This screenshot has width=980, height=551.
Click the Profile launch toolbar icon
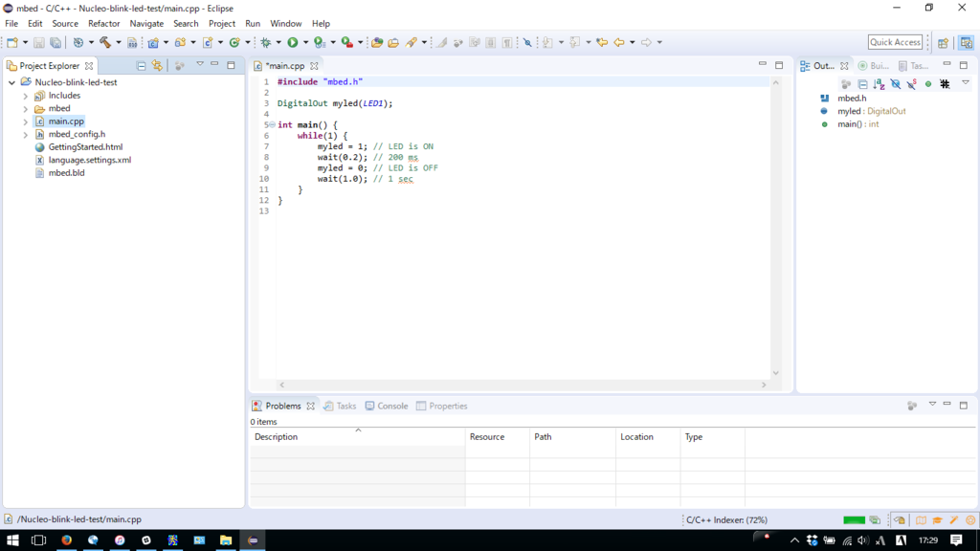tap(320, 42)
